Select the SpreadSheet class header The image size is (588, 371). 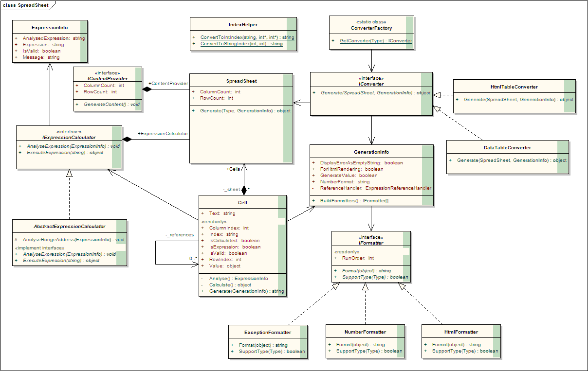click(241, 81)
